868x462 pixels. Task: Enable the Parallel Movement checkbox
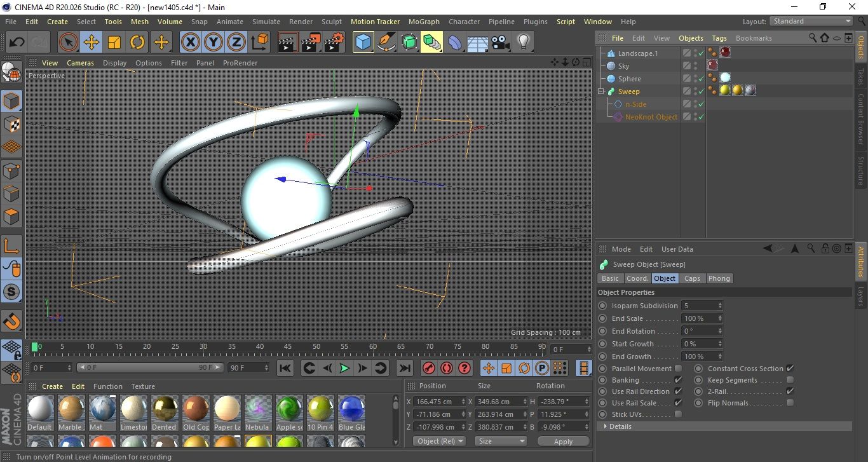coord(678,369)
